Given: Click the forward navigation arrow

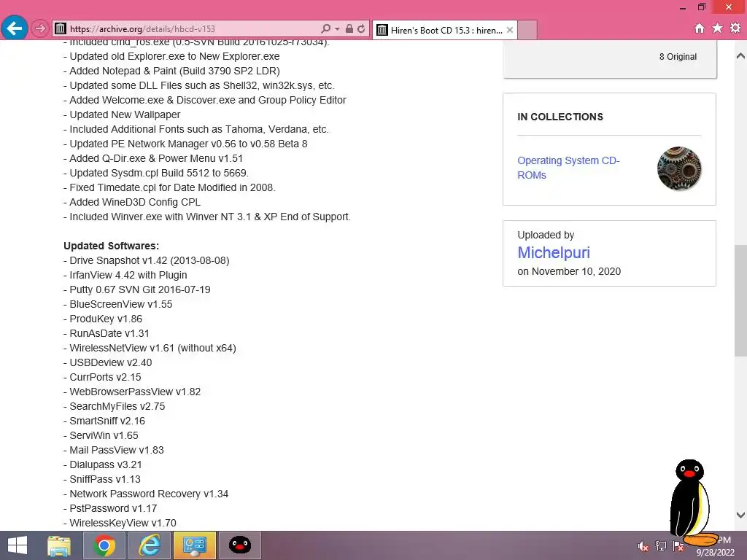Looking at the screenshot, I should coord(40,28).
